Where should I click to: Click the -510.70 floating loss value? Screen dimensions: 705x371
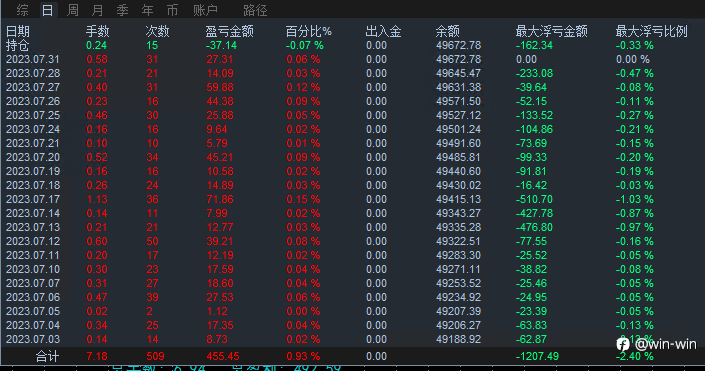coord(534,199)
